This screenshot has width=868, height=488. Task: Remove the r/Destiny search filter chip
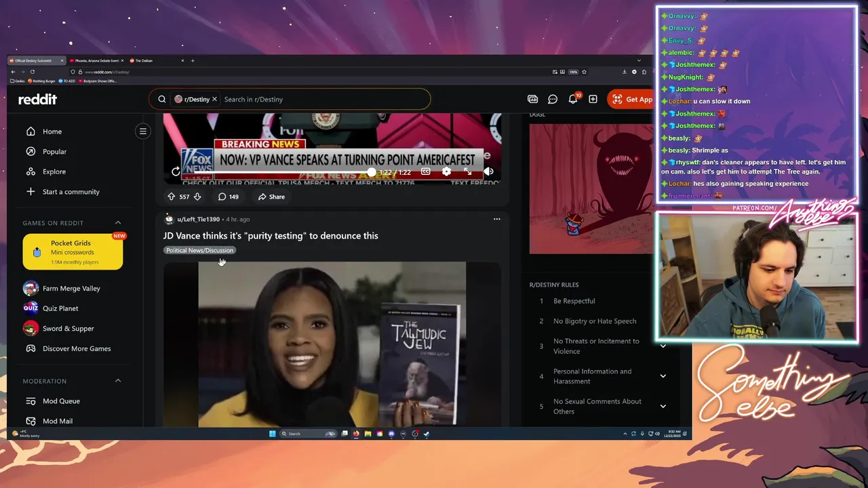(214, 99)
